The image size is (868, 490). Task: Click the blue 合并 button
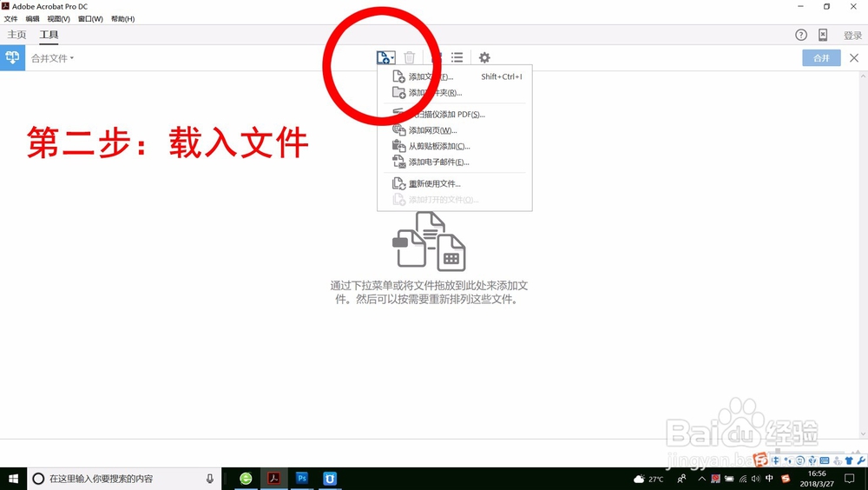[x=821, y=57]
